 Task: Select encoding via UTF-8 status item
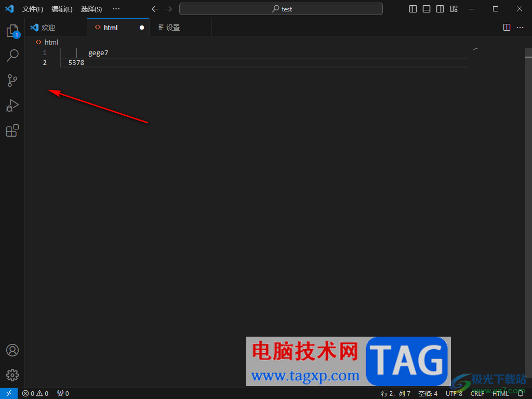click(x=454, y=394)
